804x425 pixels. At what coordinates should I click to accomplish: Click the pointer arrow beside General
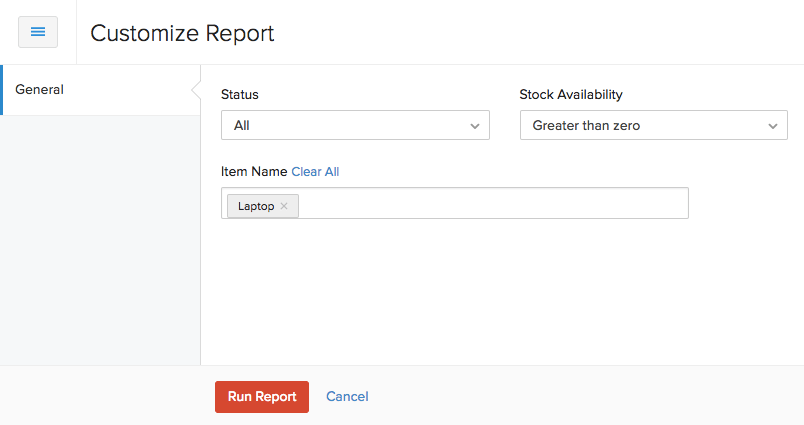(x=196, y=90)
